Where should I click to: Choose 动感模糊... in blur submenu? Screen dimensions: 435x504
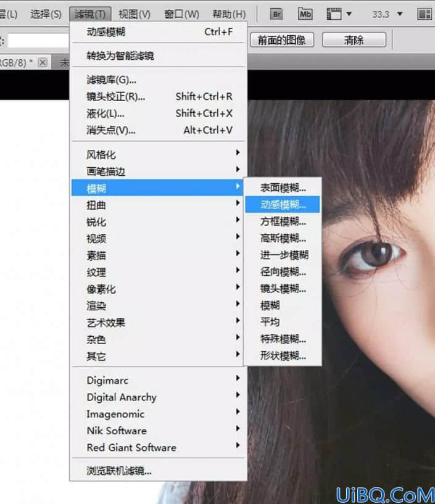(283, 204)
